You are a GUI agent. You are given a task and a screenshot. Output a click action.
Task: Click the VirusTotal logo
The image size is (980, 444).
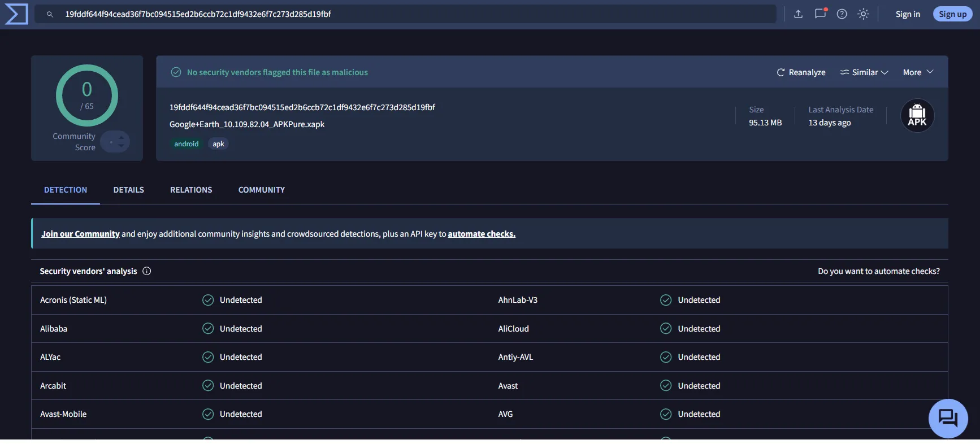[16, 14]
